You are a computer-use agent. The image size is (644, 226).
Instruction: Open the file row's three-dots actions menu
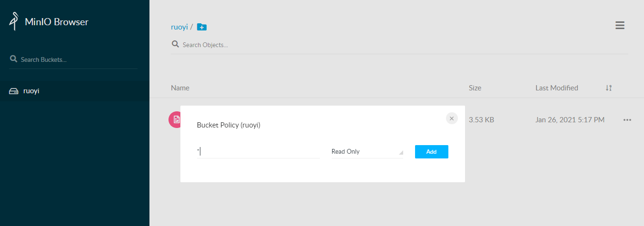click(x=627, y=120)
